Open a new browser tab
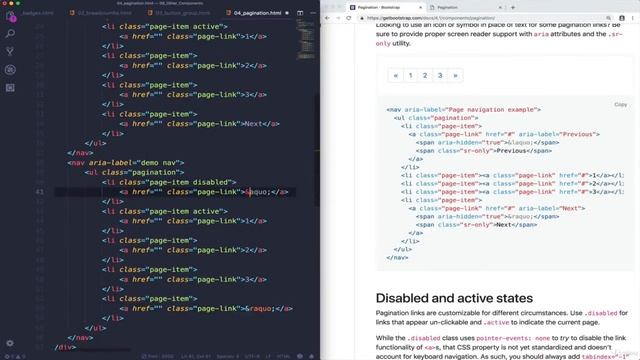This screenshot has height=360, width=640. pos(513,7)
